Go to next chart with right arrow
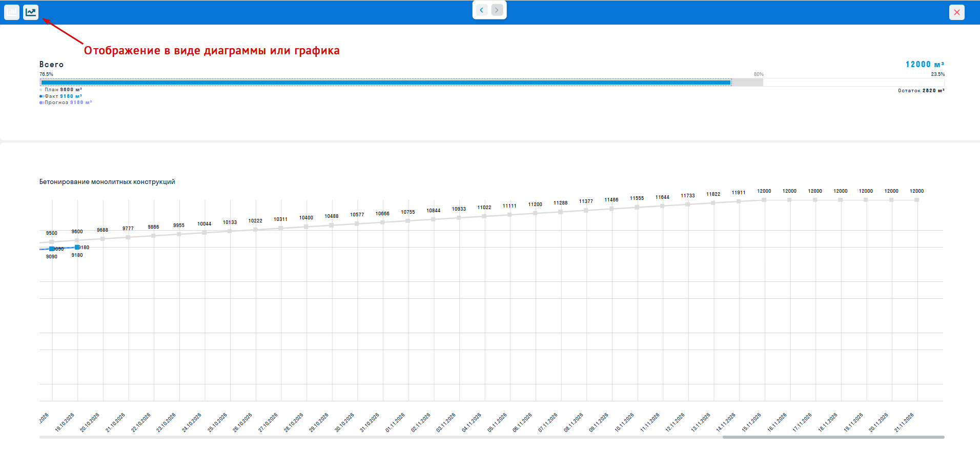Image resolution: width=980 pixels, height=470 pixels. (497, 10)
